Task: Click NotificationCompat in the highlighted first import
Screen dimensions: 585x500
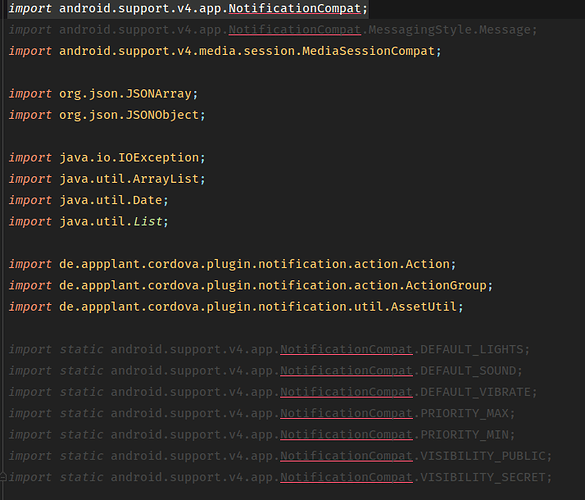Action: point(295,8)
